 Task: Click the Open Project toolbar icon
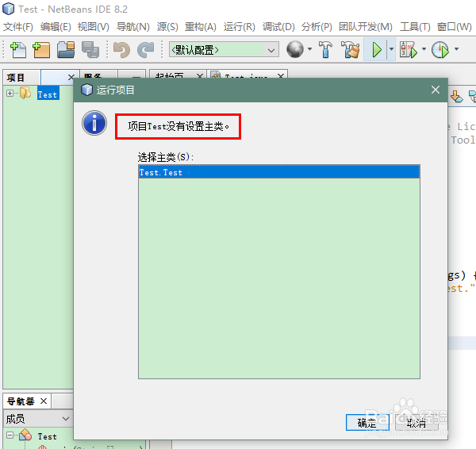coord(66,49)
